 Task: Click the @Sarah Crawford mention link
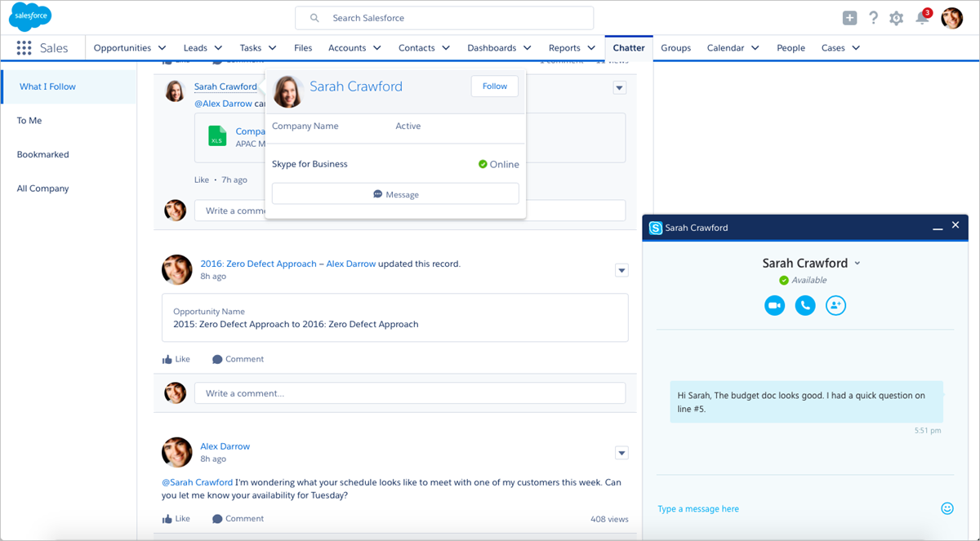click(x=197, y=482)
